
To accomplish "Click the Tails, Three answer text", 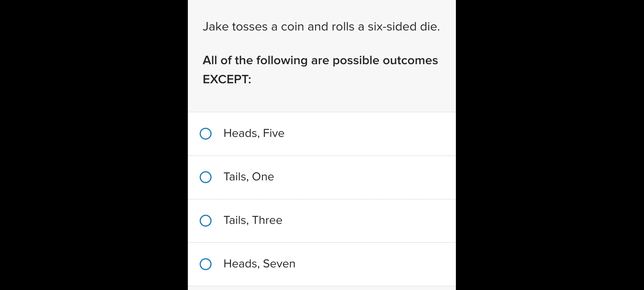I will 253,220.
